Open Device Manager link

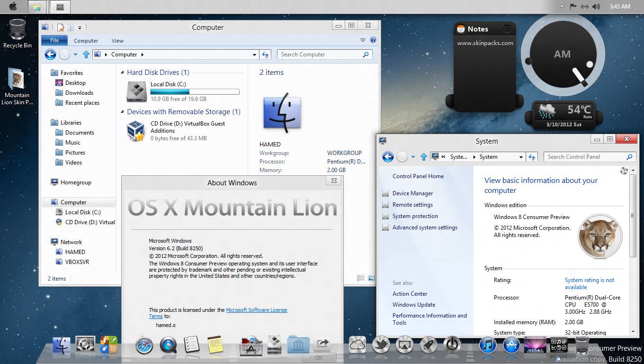(x=412, y=193)
